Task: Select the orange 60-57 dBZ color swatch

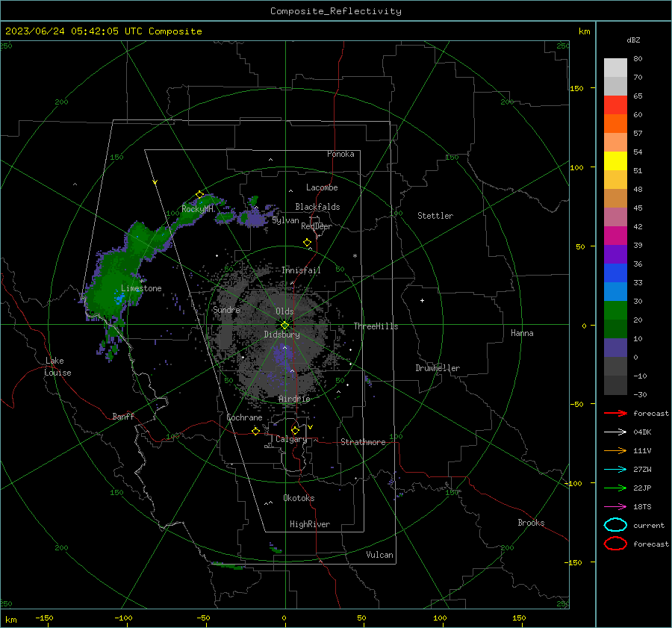Action: click(x=615, y=124)
